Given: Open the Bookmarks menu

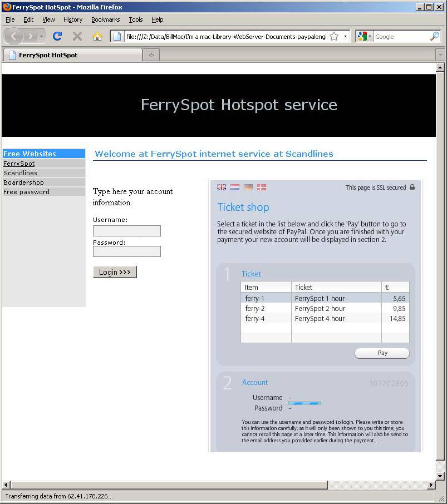Looking at the screenshot, I should point(105,19).
